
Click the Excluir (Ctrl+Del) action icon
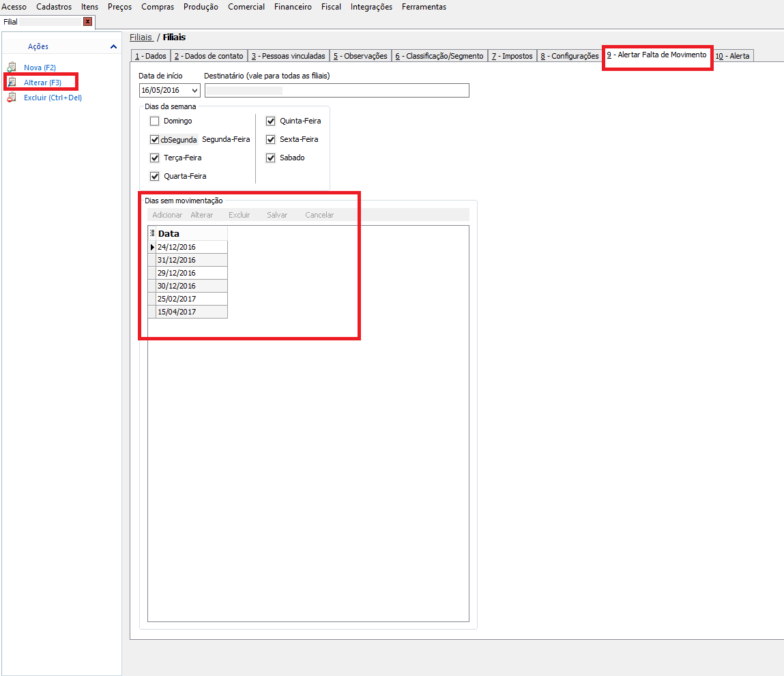pos(12,97)
